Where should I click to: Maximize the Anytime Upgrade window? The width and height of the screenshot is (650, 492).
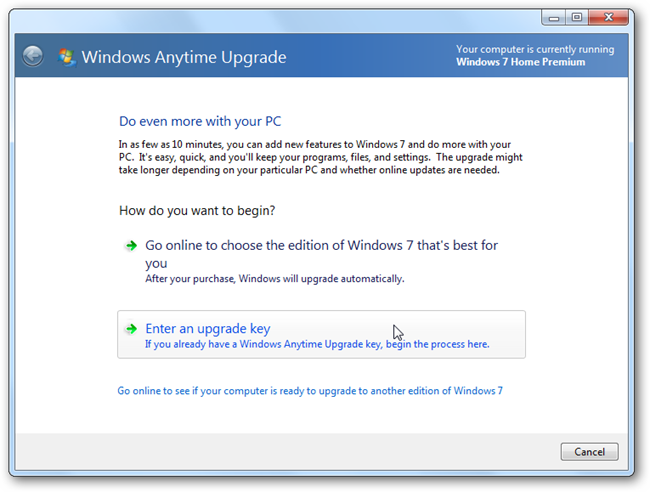[x=577, y=18]
